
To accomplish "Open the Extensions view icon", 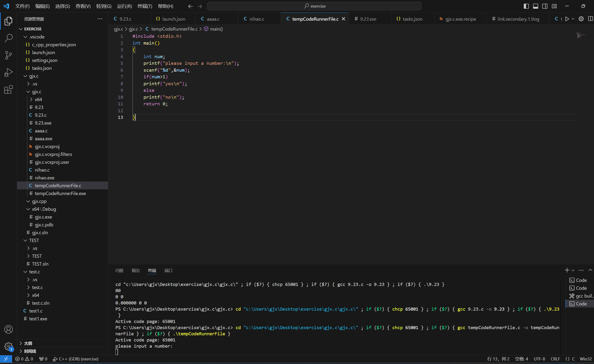I will click(9, 90).
